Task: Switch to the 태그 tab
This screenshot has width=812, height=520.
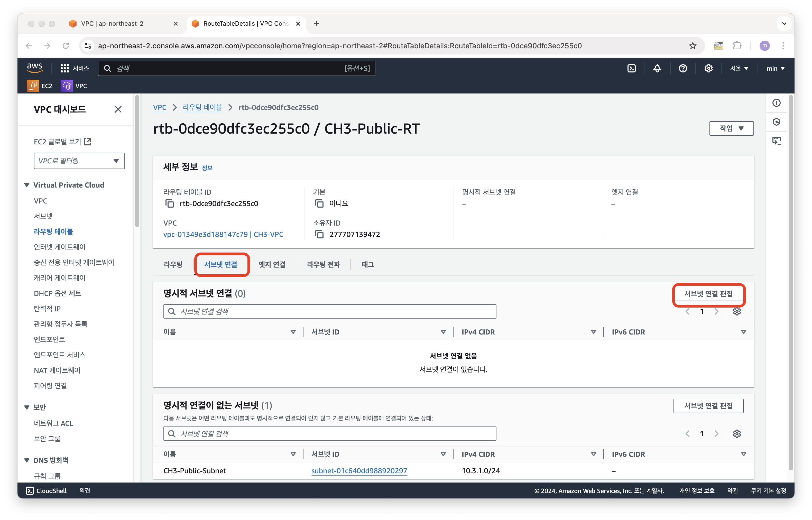Action: click(368, 264)
